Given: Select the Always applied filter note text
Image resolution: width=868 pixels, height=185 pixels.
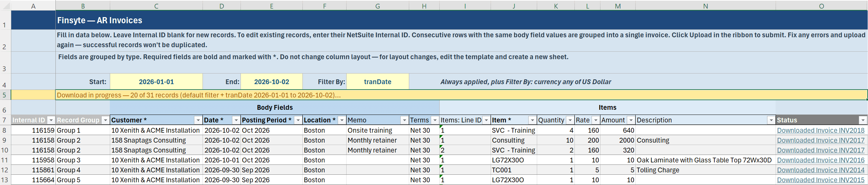Looking at the screenshot, I should [x=526, y=82].
